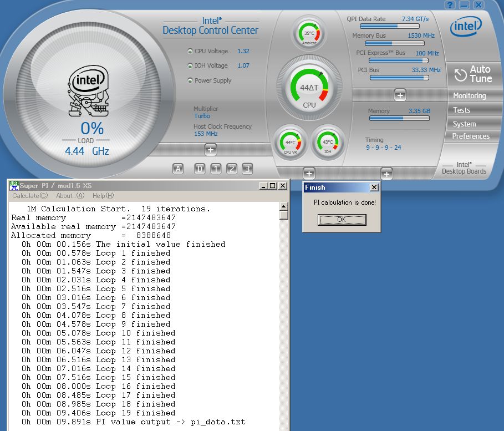
Task: Click the IOH temperature gauge
Action: 328,143
